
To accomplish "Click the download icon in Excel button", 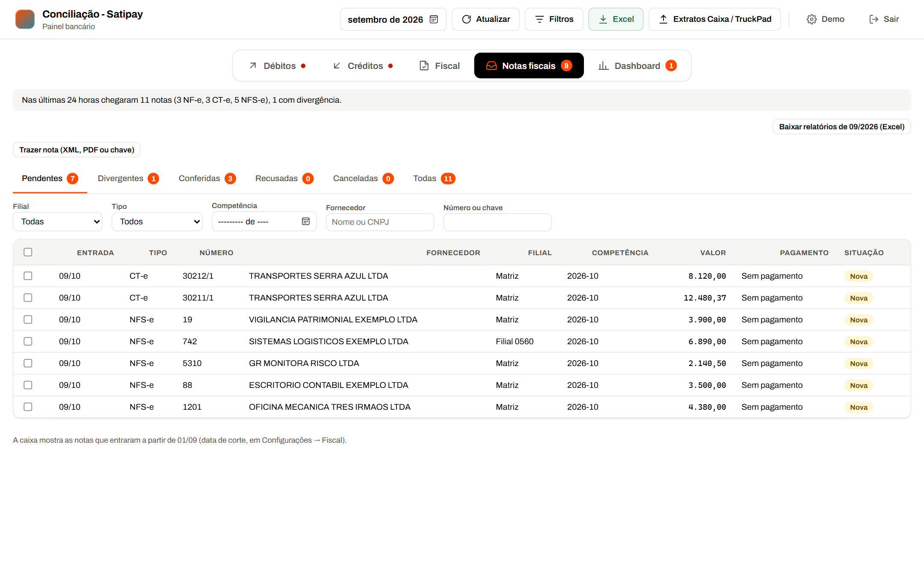I will pyautogui.click(x=603, y=19).
